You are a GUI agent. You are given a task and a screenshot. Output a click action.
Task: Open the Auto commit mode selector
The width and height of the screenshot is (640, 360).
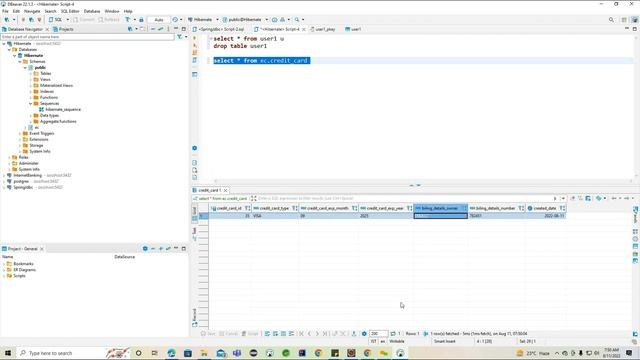159,20
